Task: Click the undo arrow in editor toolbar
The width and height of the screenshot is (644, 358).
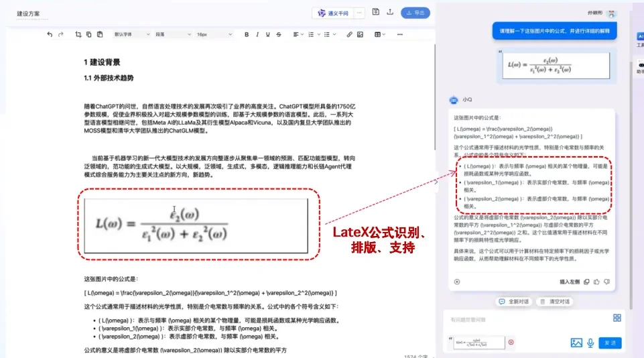Action: [50, 34]
